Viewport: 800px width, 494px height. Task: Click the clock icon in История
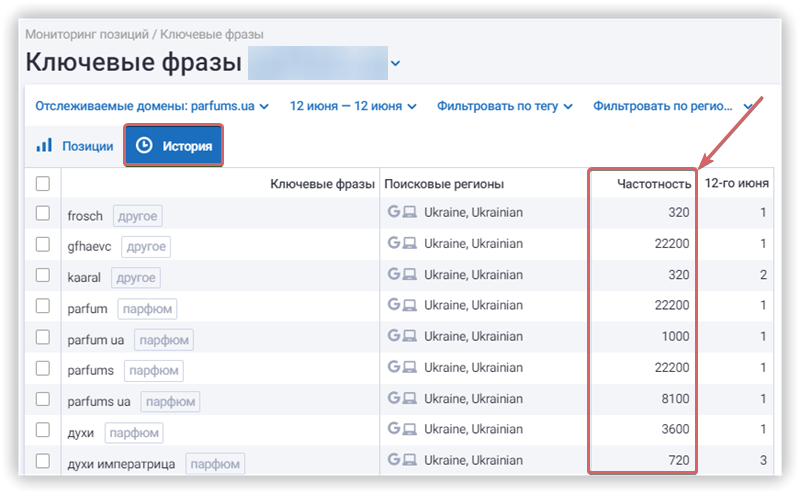click(x=144, y=145)
